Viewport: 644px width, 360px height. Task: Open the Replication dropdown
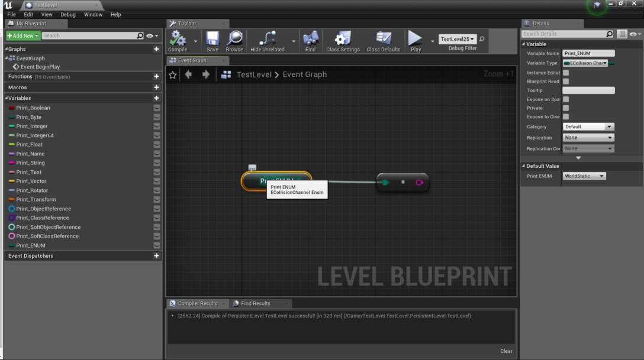click(588, 137)
